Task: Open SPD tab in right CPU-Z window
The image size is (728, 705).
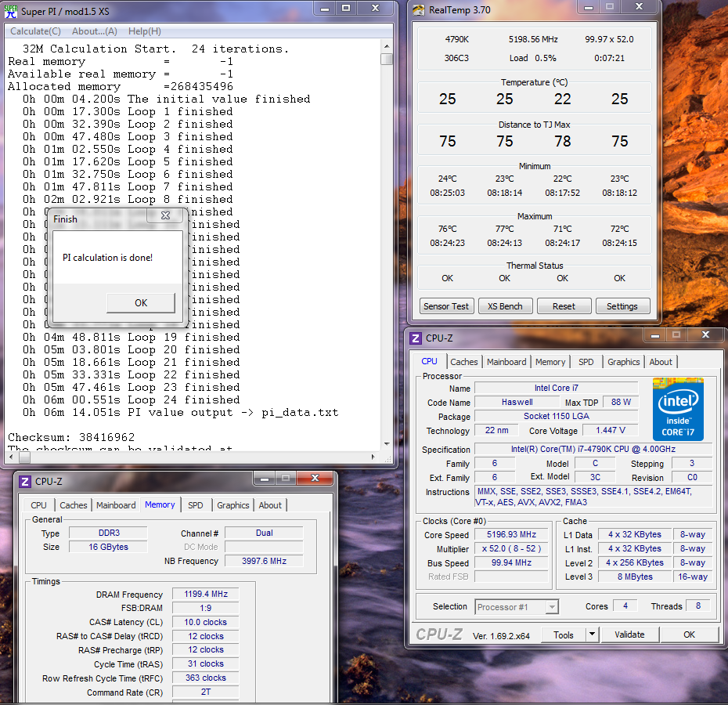Action: coord(586,362)
